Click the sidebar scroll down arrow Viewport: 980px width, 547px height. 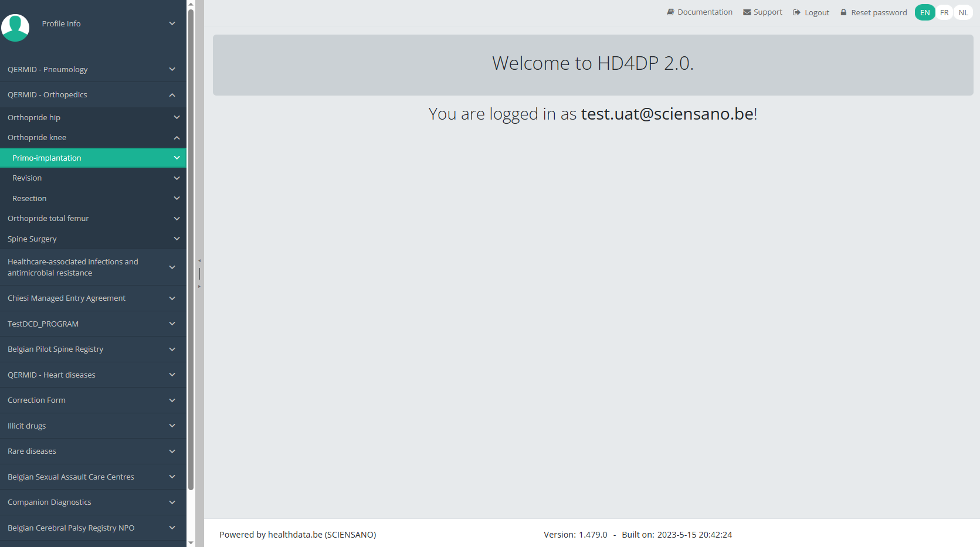[191, 543]
